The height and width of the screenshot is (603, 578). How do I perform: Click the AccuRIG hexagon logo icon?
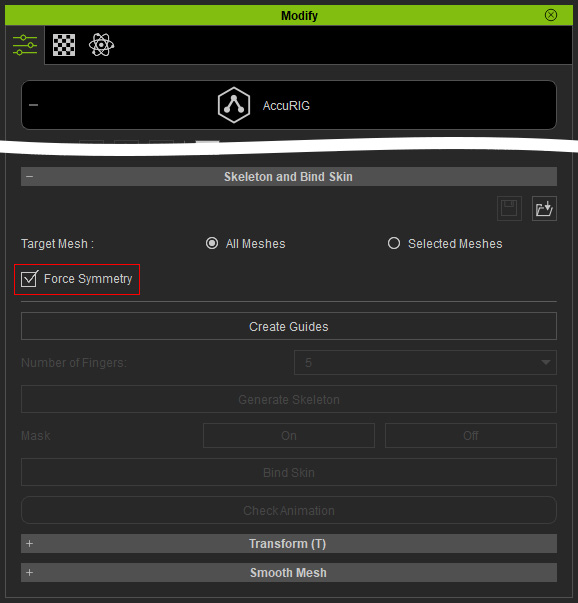[x=234, y=105]
